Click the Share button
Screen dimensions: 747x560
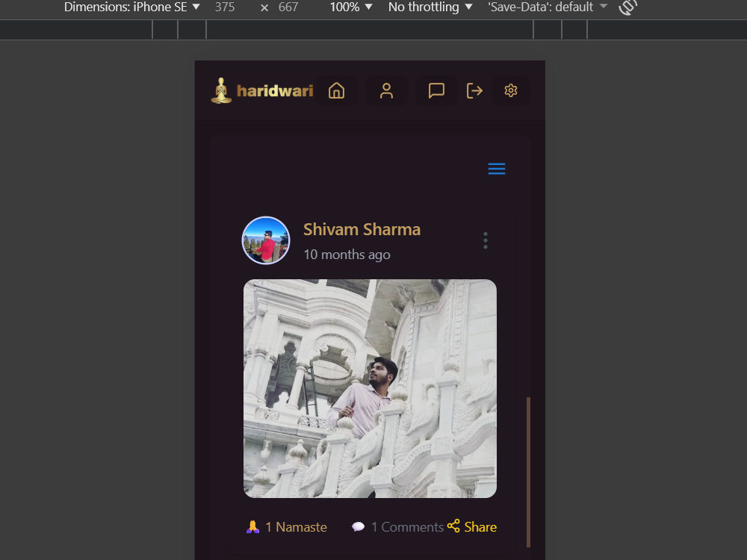(x=472, y=526)
